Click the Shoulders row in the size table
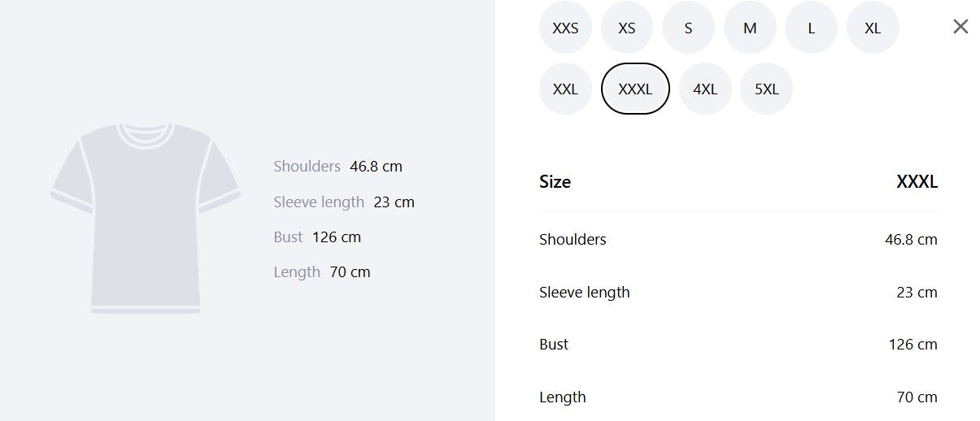 [x=738, y=240]
